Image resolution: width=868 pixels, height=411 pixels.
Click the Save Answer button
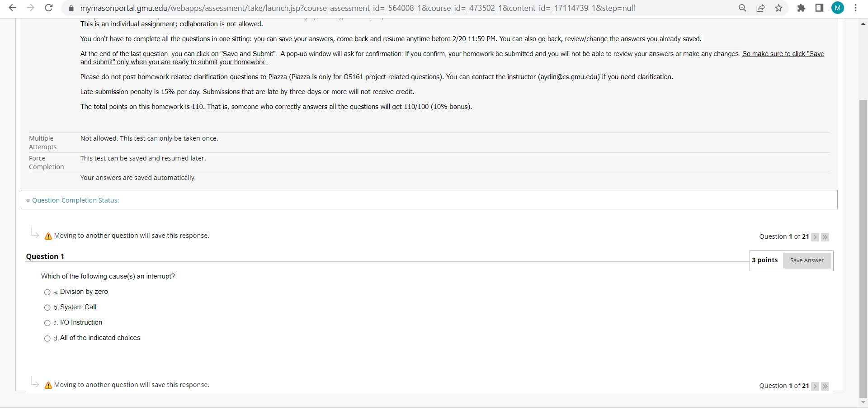point(807,260)
